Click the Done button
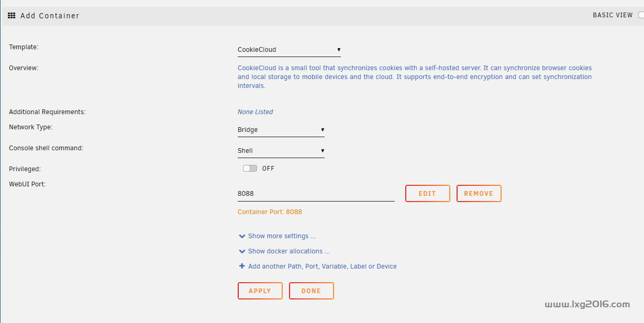The image size is (644, 323). [311, 291]
